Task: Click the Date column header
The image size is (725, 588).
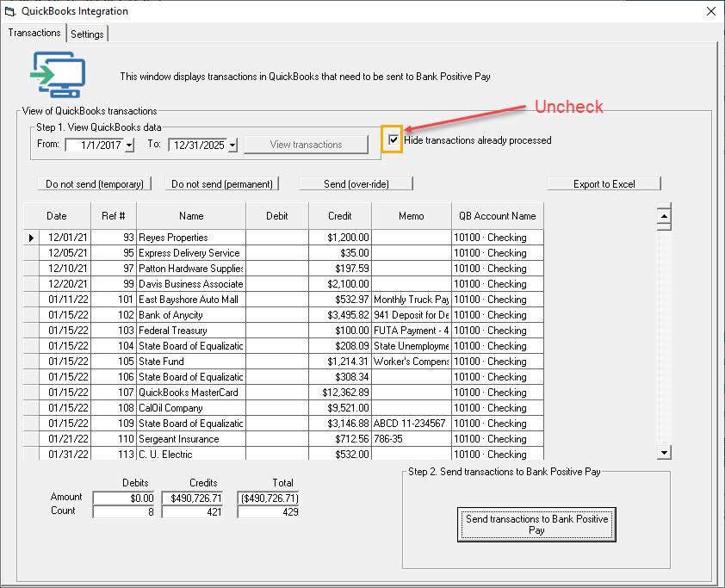Action: (57, 216)
